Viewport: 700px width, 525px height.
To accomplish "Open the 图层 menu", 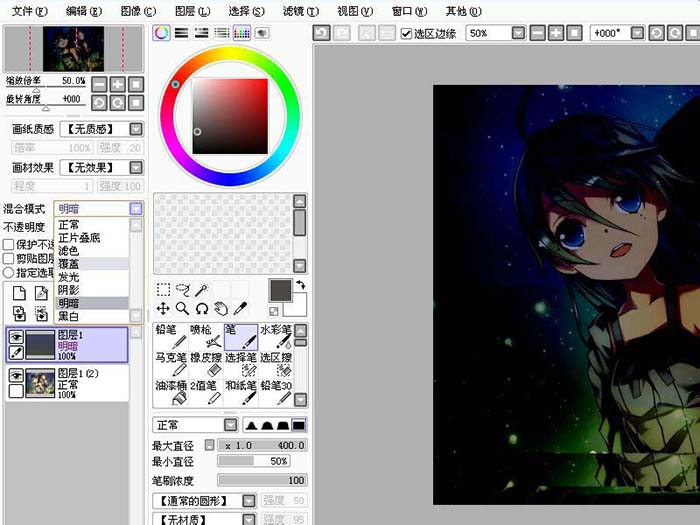I will (x=192, y=11).
